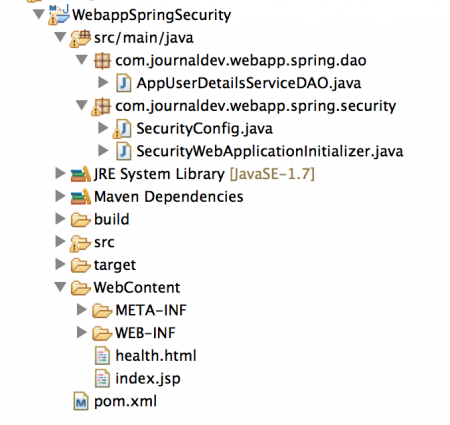Click the src/main/java source folder icon
The image size is (450, 425).
(80, 38)
